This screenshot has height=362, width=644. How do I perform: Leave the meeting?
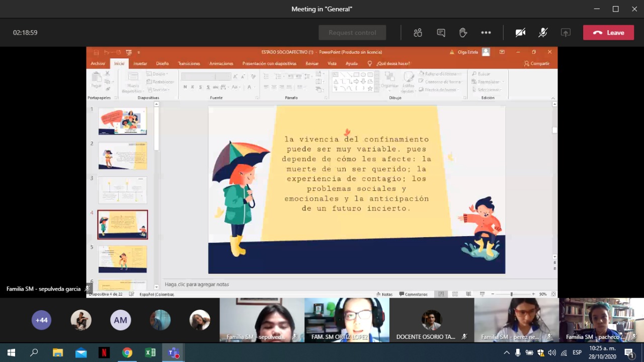[608, 33]
